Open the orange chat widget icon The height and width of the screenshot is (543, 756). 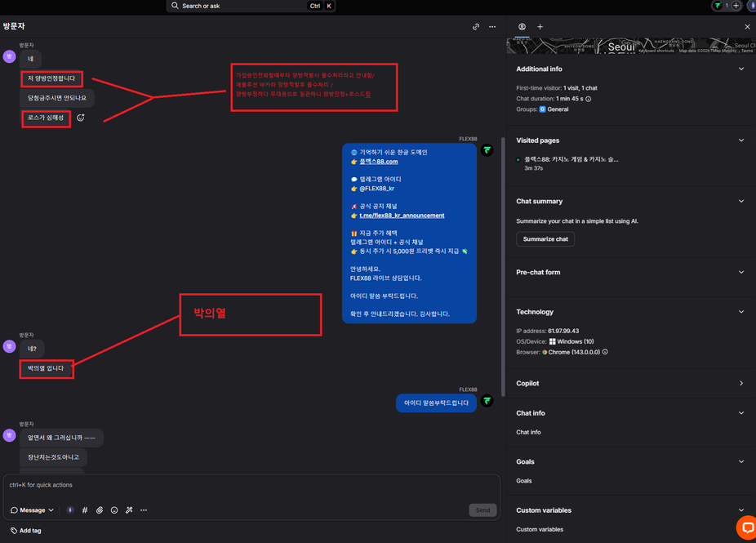pyautogui.click(x=745, y=527)
